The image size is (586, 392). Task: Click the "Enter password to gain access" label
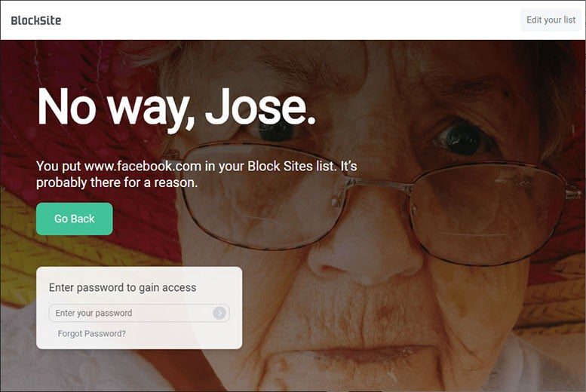click(123, 287)
